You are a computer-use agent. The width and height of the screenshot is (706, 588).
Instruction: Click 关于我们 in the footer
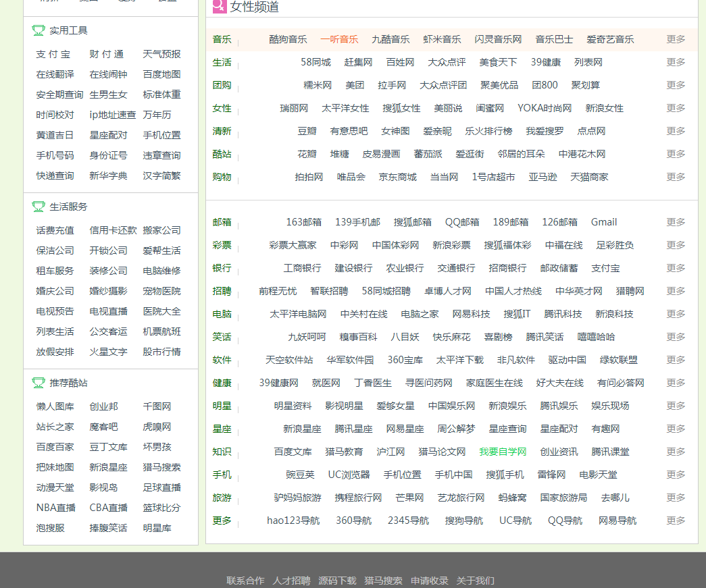coord(475,581)
